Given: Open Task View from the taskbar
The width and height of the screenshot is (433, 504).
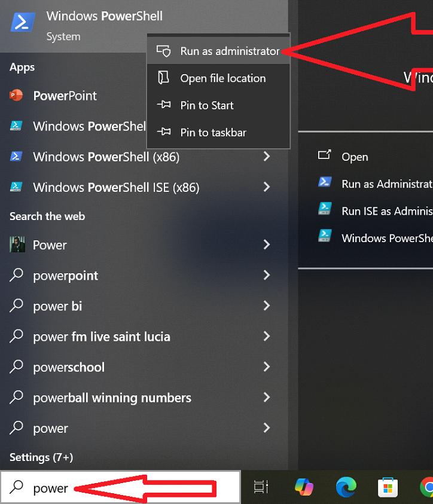Looking at the screenshot, I should pyautogui.click(x=261, y=487).
